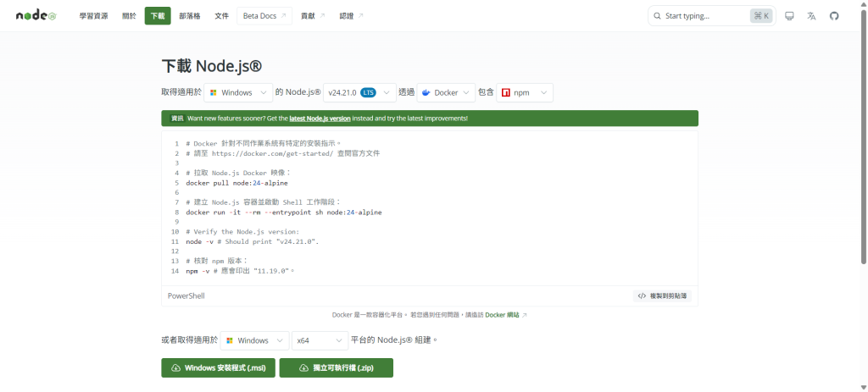Open the 學習資源 menu item

(93, 16)
